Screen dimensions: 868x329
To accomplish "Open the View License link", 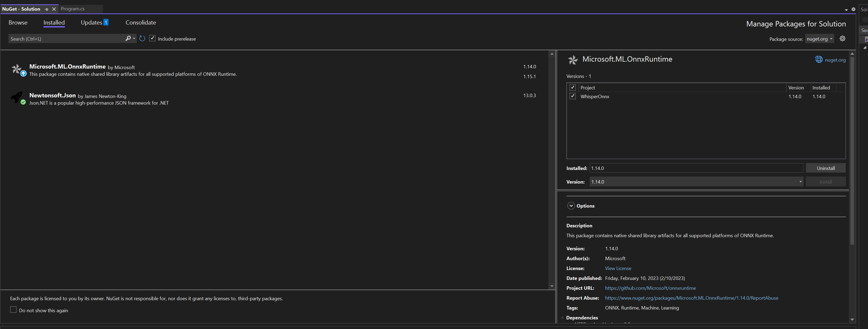I will (618, 268).
